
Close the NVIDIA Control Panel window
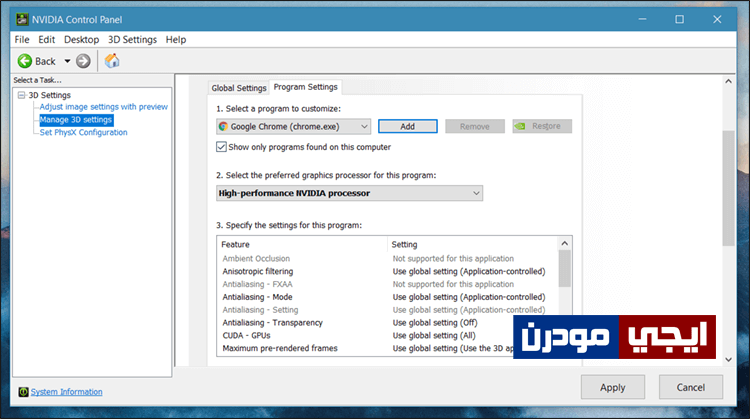[x=717, y=19]
